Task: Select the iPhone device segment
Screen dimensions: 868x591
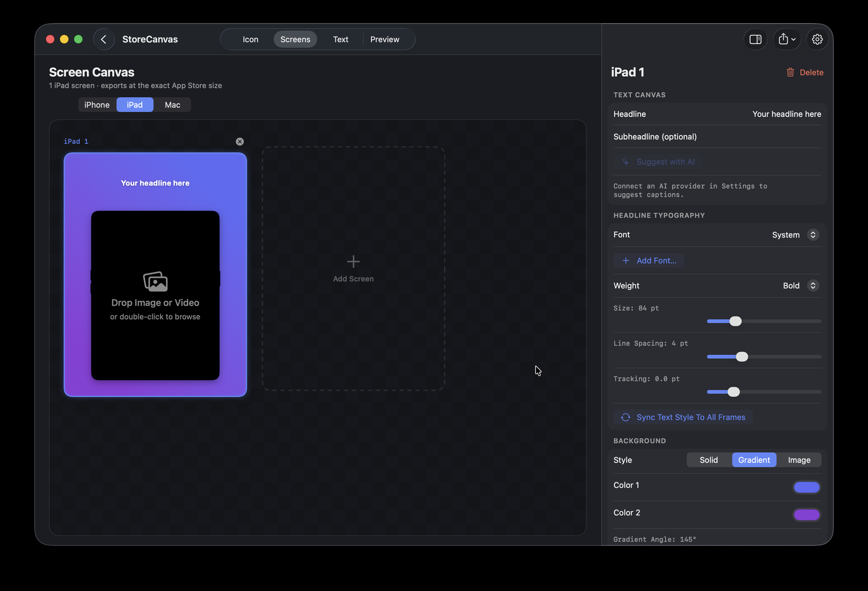Action: [x=97, y=105]
